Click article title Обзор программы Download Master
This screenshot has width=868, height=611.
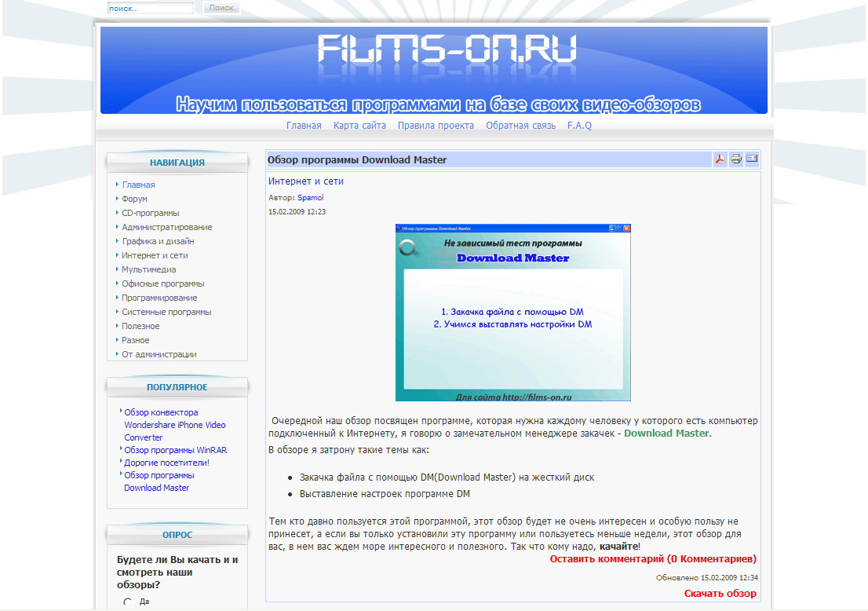[x=357, y=159]
